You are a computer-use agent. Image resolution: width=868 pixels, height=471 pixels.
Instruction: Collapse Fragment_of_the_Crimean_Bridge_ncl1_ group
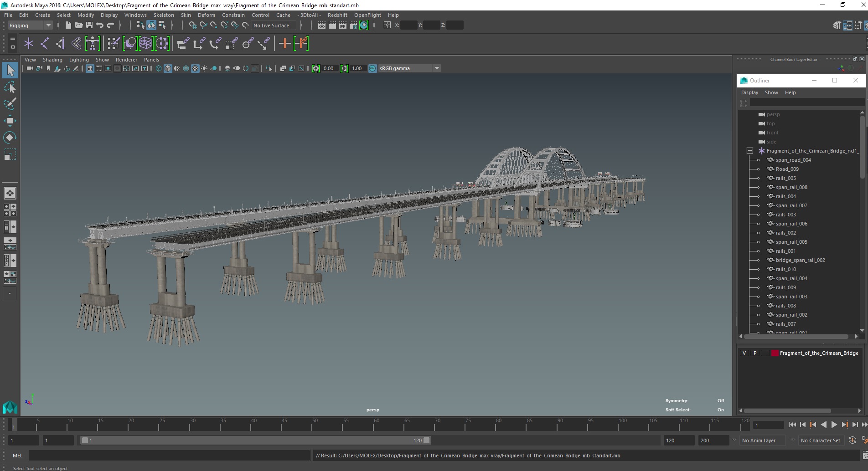tap(750, 151)
